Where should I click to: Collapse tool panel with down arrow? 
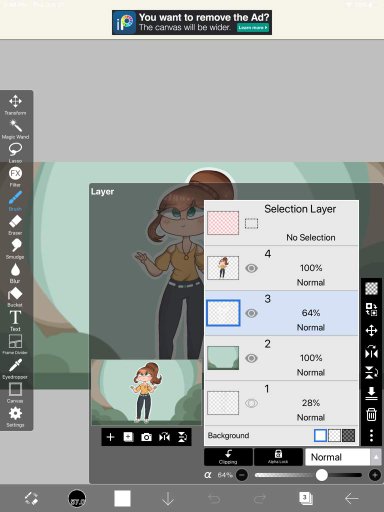[168, 499]
